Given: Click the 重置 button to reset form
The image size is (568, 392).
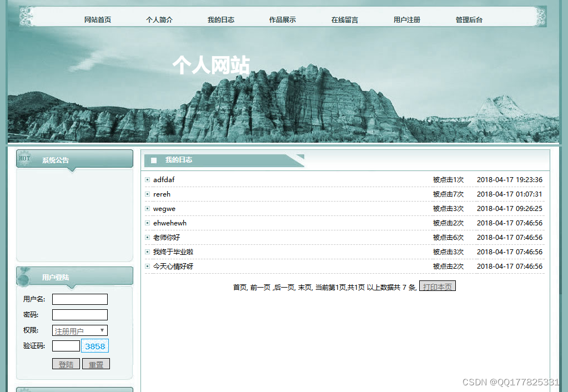Looking at the screenshot, I should point(95,364).
